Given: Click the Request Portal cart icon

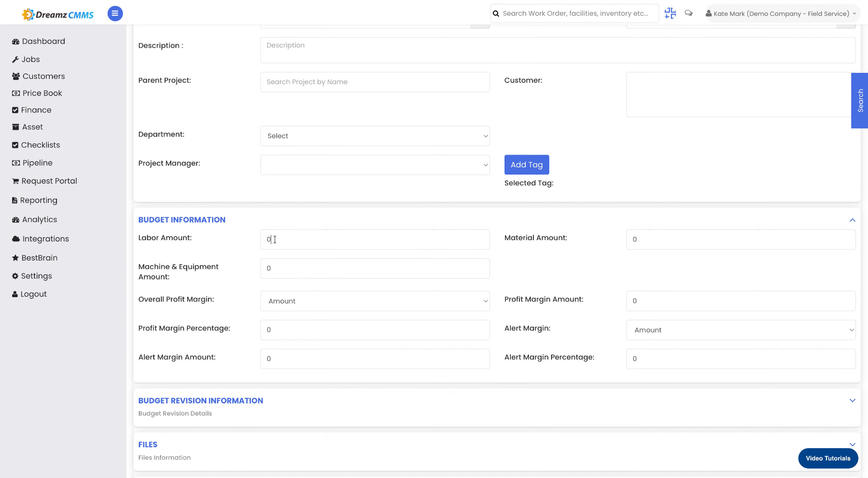Looking at the screenshot, I should 16,181.
